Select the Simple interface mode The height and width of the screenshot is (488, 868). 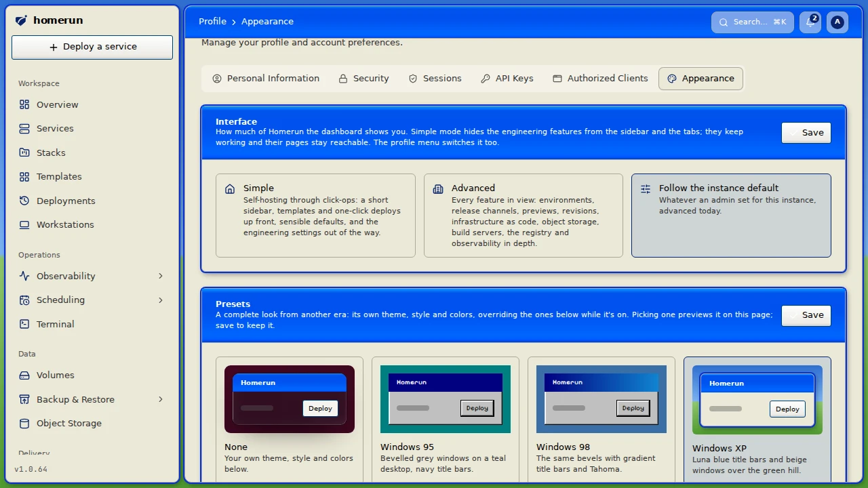pos(315,216)
